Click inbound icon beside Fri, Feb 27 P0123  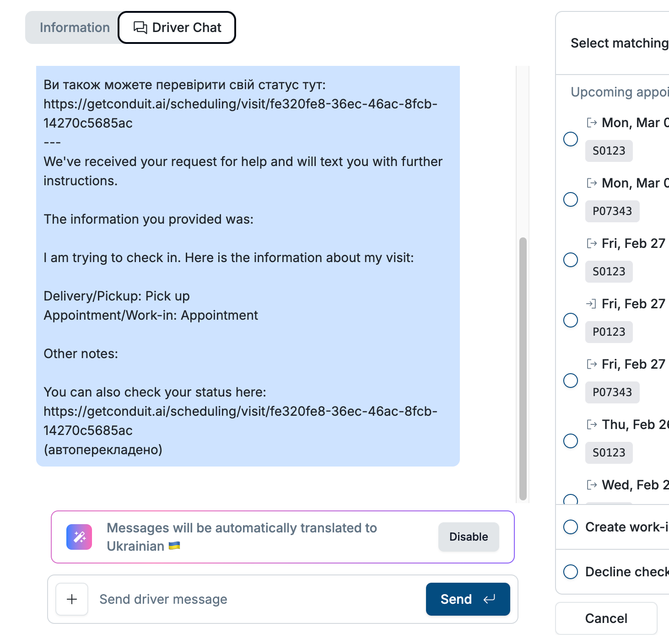(x=592, y=304)
